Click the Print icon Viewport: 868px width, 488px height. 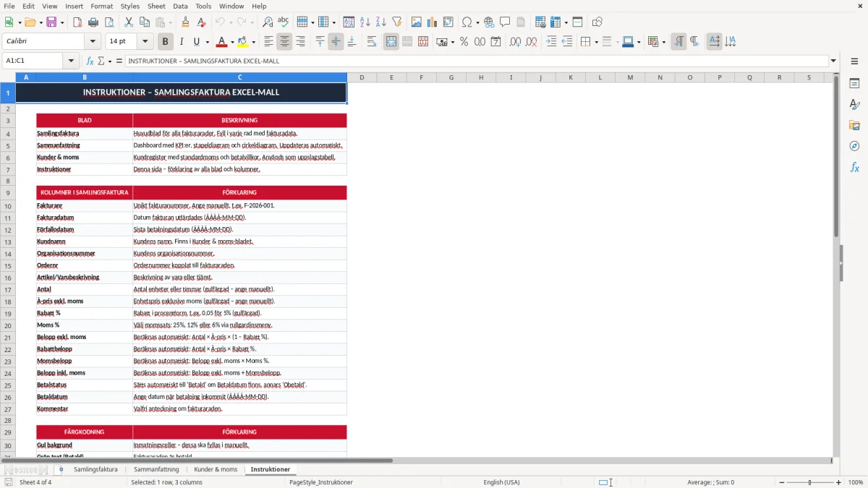[x=93, y=22]
